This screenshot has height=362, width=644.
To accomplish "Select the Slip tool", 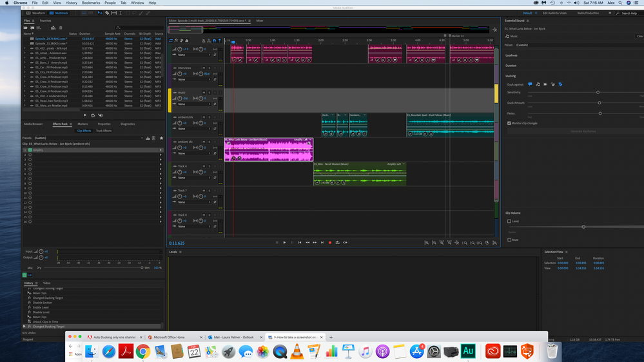I will (113, 13).
